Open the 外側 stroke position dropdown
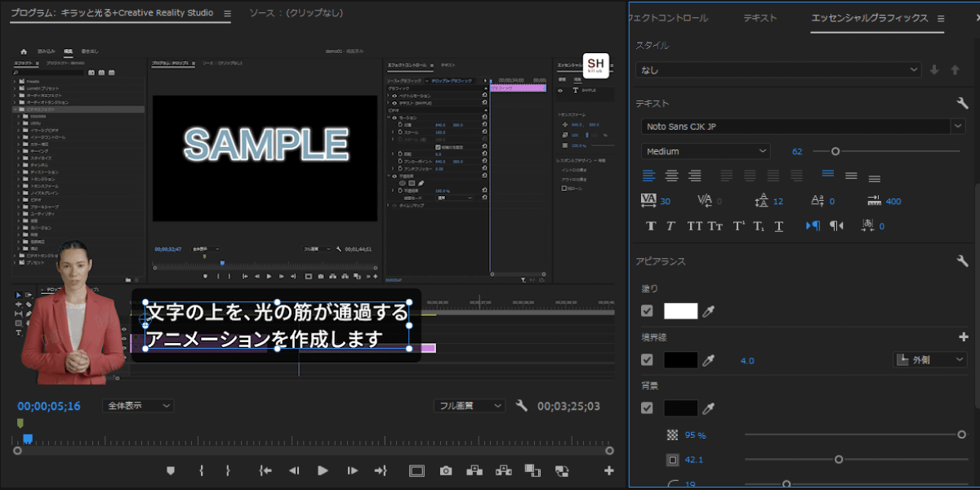This screenshot has height=490, width=980. (930, 359)
